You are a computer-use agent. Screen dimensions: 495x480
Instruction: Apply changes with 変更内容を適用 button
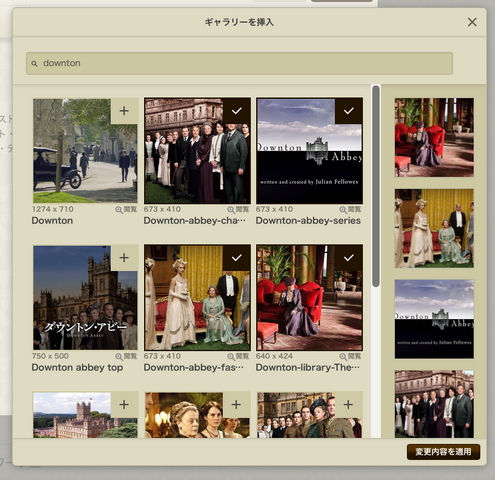[443, 452]
